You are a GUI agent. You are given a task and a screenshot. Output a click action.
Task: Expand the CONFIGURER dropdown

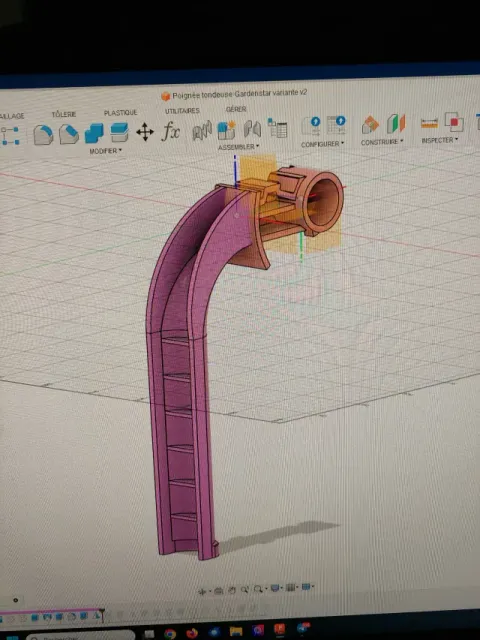322,144
